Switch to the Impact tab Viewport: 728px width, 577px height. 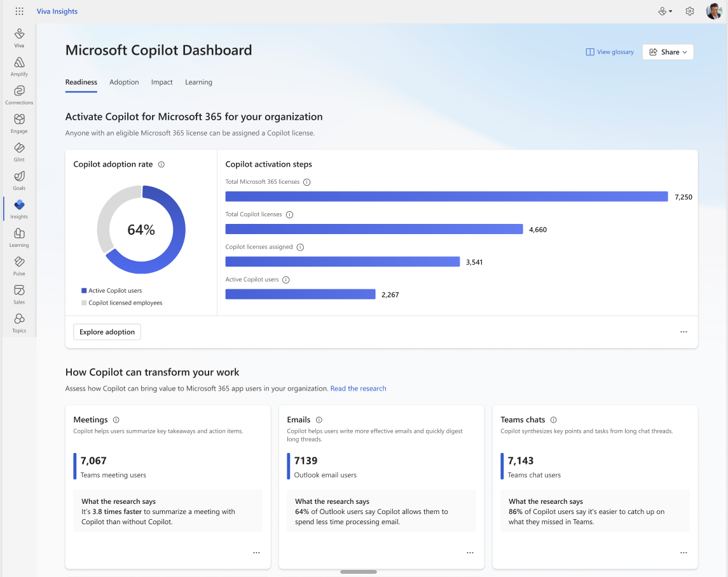click(161, 82)
